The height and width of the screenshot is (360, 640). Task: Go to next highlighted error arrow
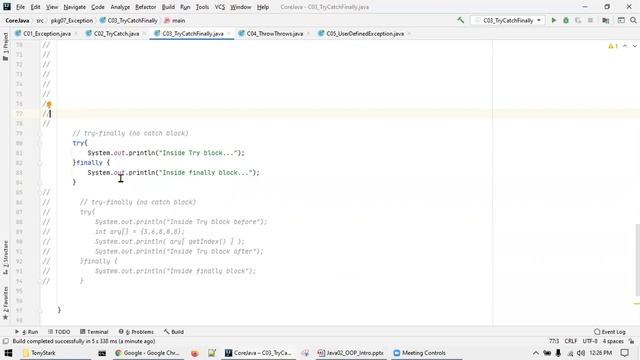[634, 46]
